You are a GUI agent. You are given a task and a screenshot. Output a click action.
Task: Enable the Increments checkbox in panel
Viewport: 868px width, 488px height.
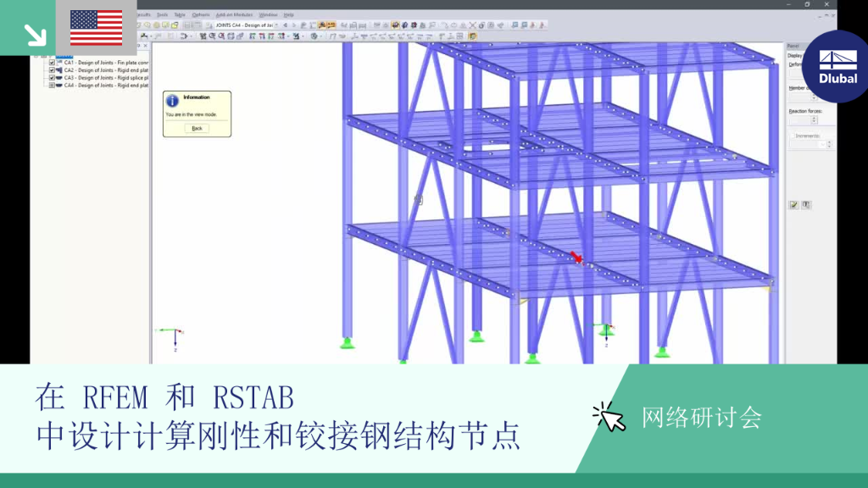tap(793, 136)
